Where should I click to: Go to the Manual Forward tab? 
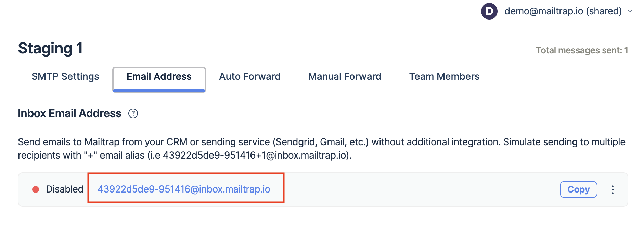pos(345,76)
